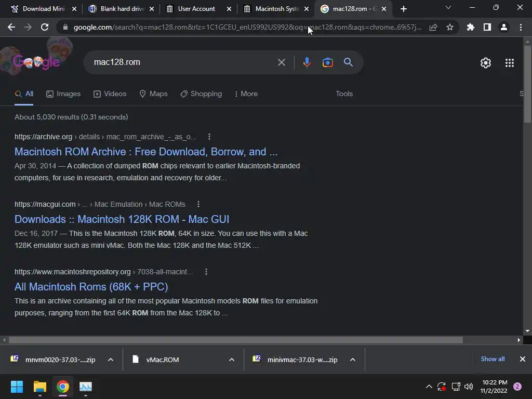Go back to the previous page
The height and width of the screenshot is (399, 532).
click(11, 27)
